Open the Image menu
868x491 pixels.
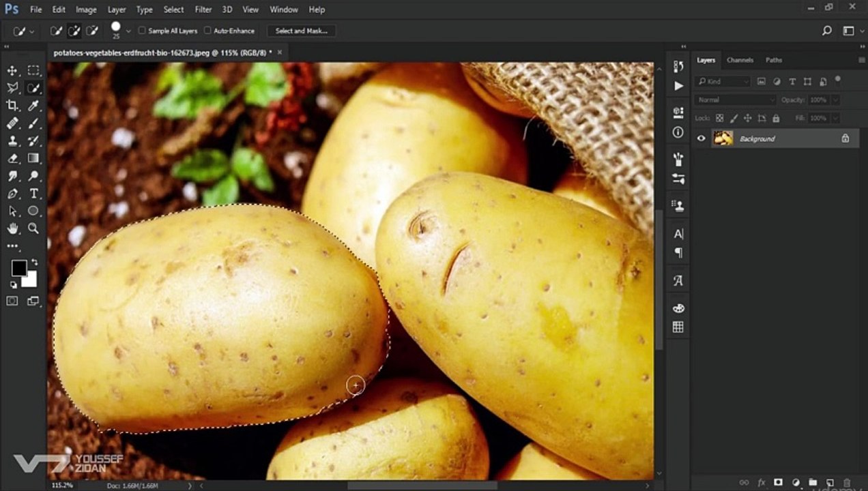86,10
